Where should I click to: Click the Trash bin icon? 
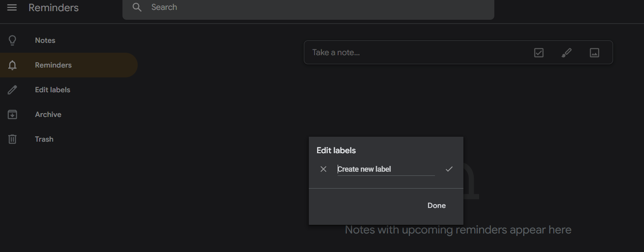pos(12,139)
